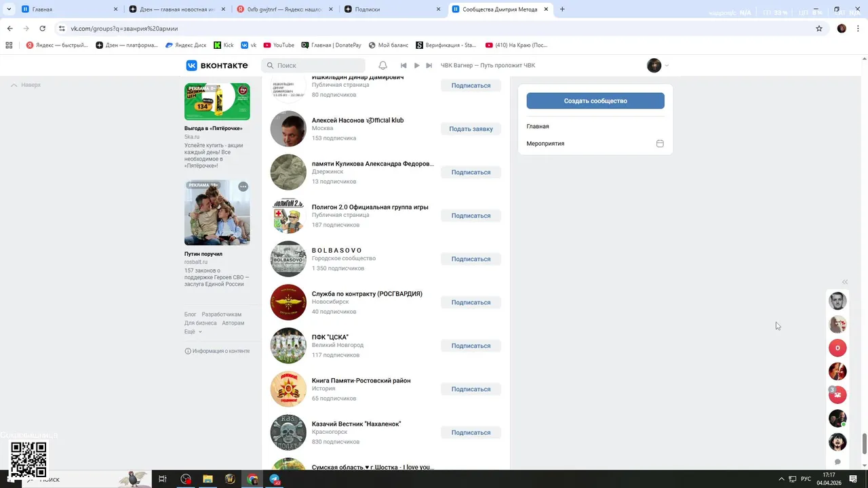Skip to the next track in player

tap(429, 66)
